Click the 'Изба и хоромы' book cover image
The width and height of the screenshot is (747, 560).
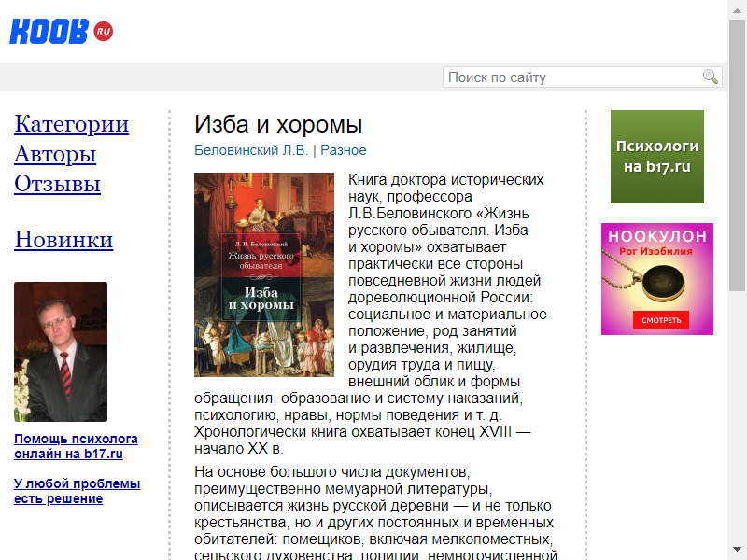264,274
